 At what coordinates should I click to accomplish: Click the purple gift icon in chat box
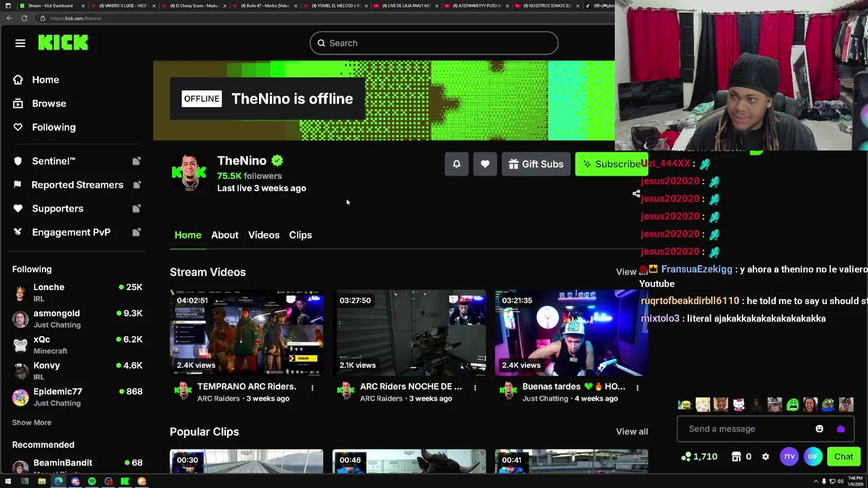[x=841, y=428]
